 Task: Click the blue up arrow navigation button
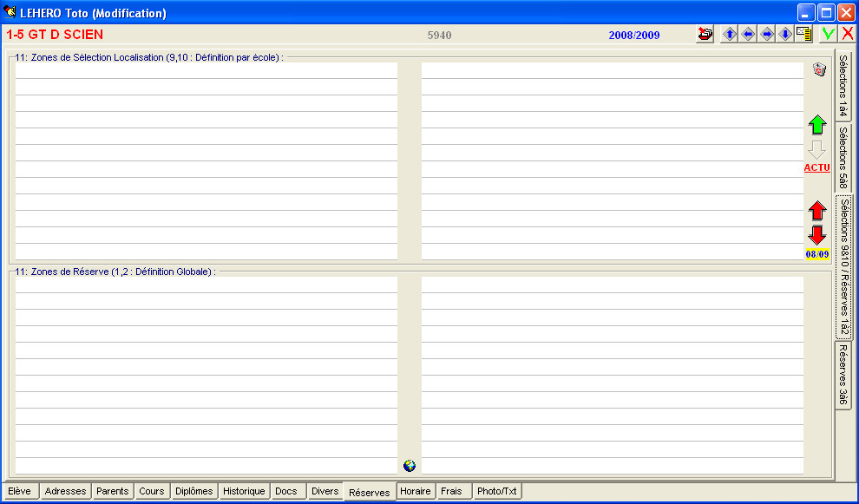pyautogui.click(x=729, y=35)
